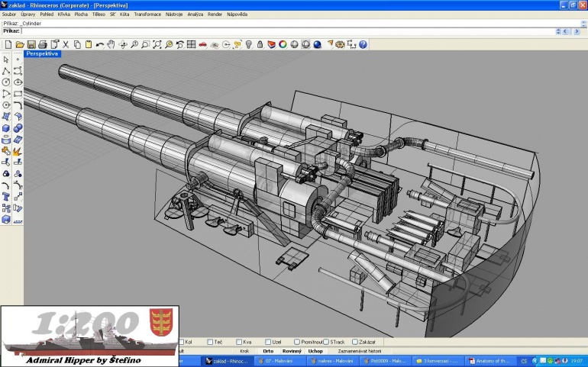The image size is (588, 367).
Task: Open the Křivka menu
Action: 63,14
